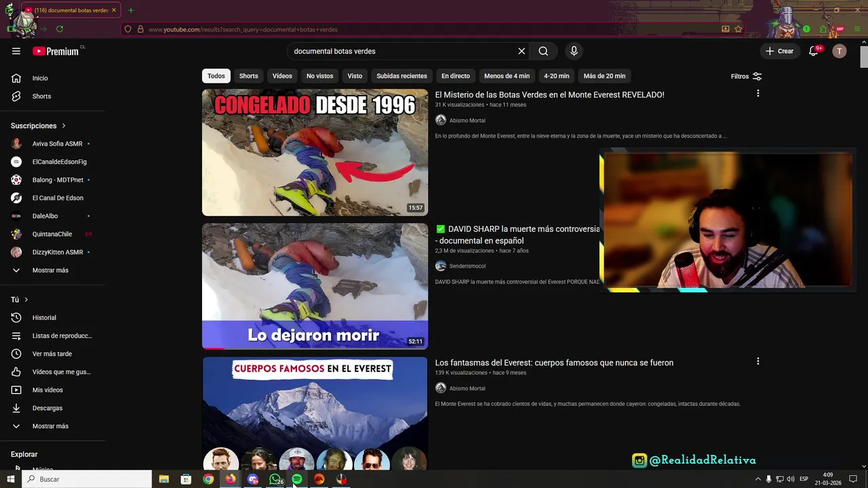Open the Filtros options panel
This screenshot has width=868, height=488.
pyautogui.click(x=746, y=77)
